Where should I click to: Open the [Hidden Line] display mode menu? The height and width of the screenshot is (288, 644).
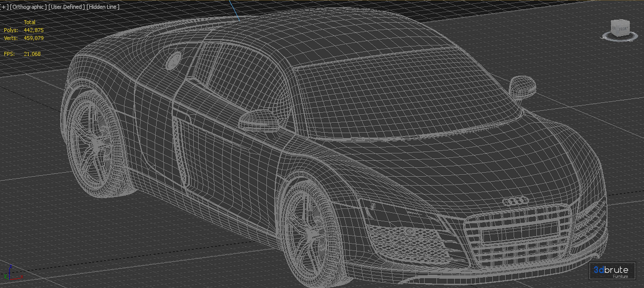point(103,7)
